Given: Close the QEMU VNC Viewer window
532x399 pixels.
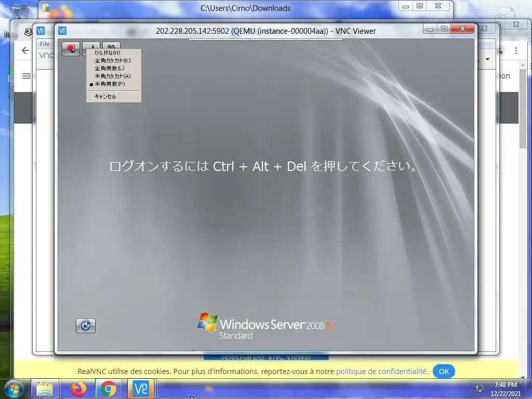Looking at the screenshot, I should 462,29.
